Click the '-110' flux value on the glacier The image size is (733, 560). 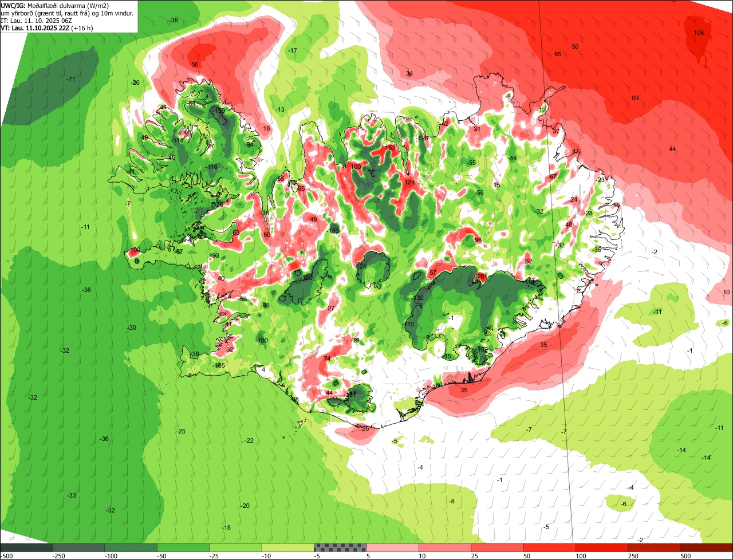click(x=408, y=325)
